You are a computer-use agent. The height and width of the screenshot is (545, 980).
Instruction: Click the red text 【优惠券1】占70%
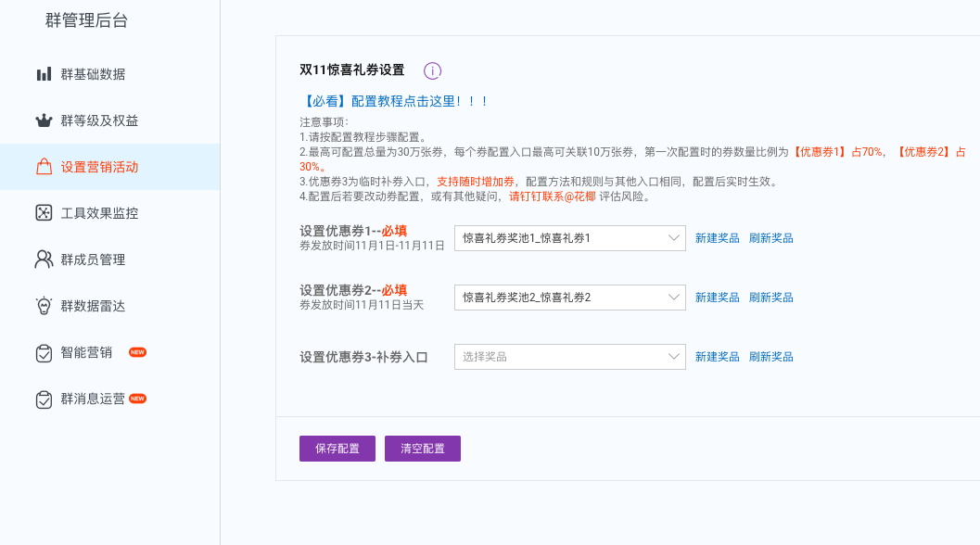pos(837,152)
